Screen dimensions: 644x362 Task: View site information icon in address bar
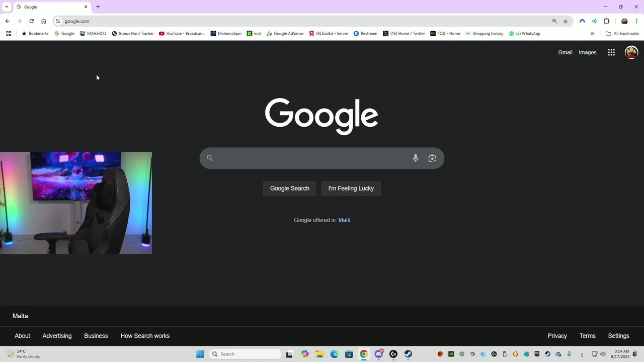click(x=58, y=21)
